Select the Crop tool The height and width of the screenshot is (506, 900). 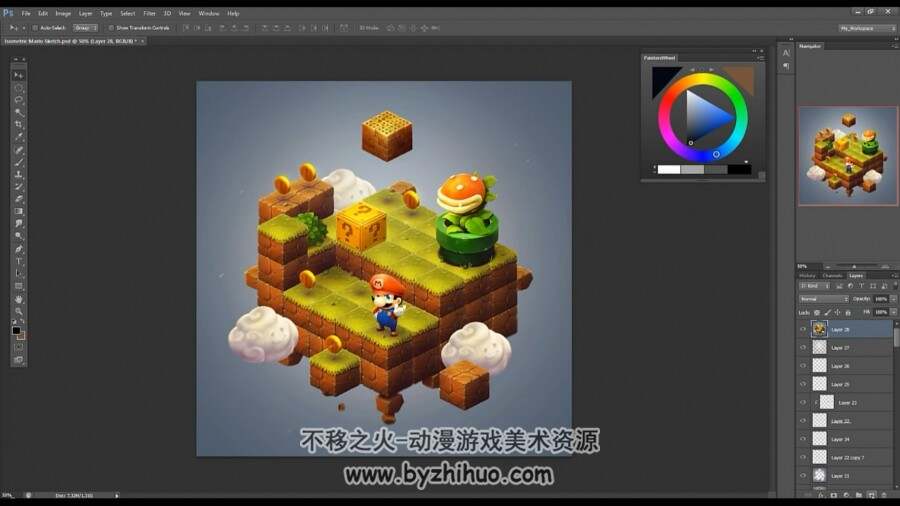(x=18, y=124)
